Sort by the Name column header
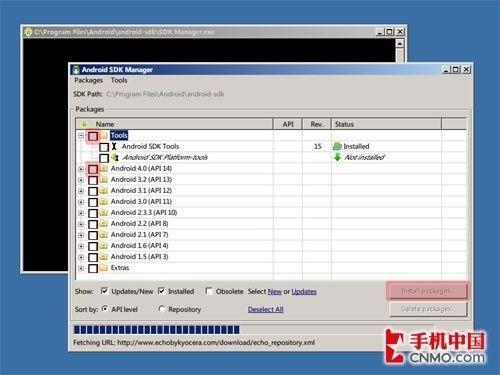 click(x=175, y=124)
